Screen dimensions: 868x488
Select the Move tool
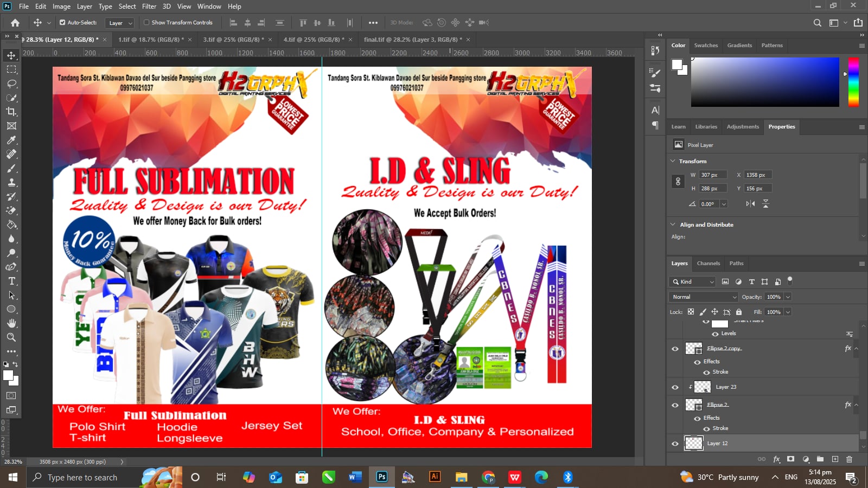pos(11,55)
